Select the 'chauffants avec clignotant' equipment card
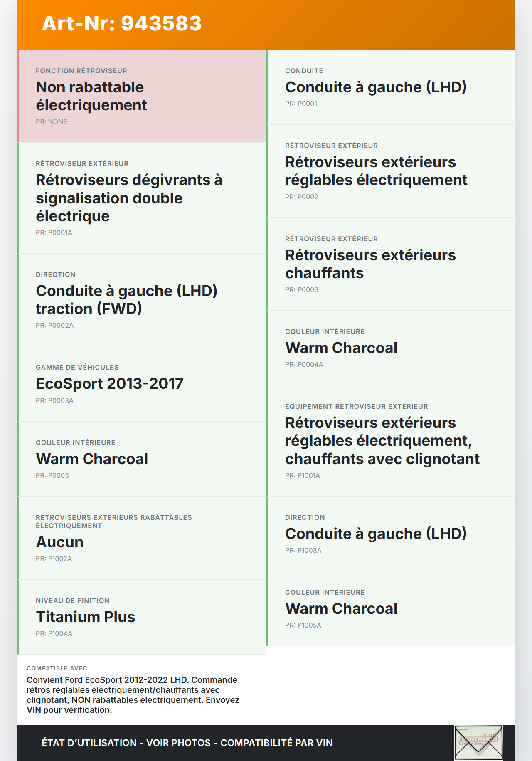The image size is (532, 761). click(x=382, y=441)
